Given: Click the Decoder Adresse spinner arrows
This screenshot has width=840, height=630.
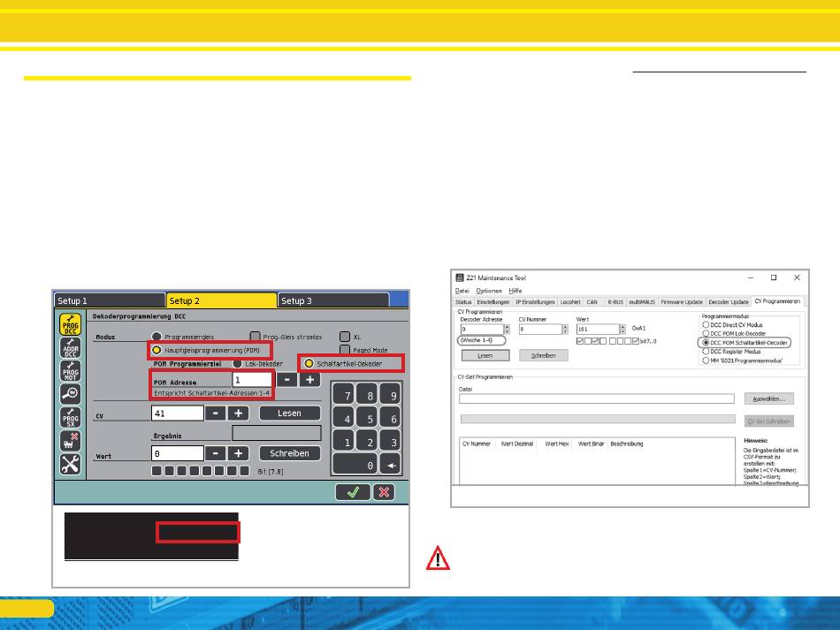Looking at the screenshot, I should (507, 329).
